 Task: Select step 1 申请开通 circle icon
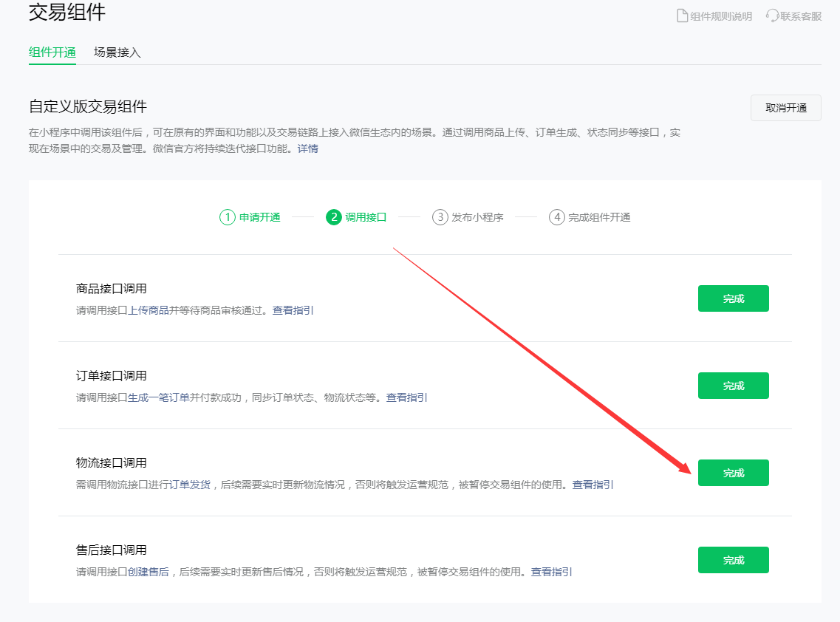[227, 217]
